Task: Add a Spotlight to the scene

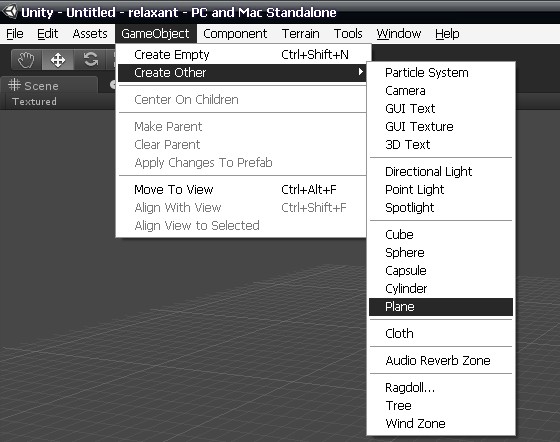Action: click(441, 208)
